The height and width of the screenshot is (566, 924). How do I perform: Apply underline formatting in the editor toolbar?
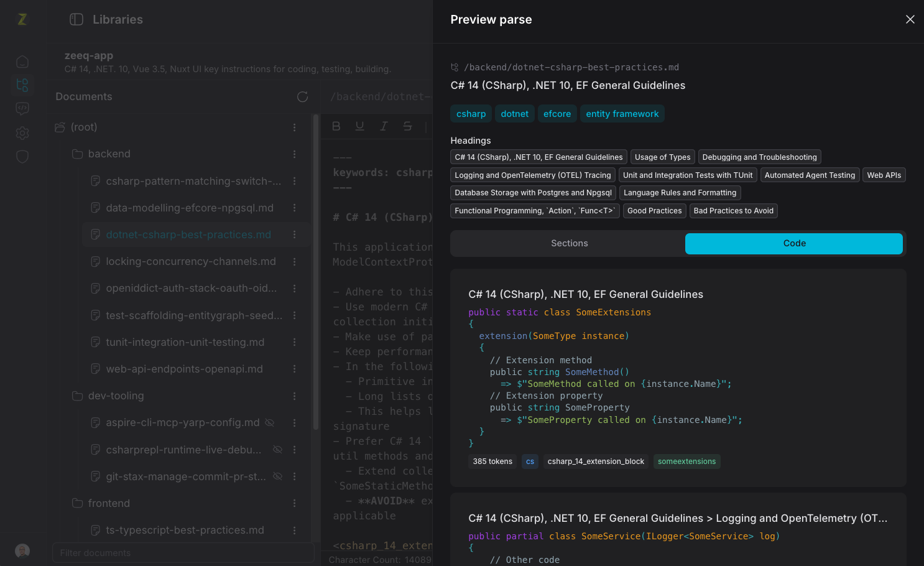click(359, 126)
